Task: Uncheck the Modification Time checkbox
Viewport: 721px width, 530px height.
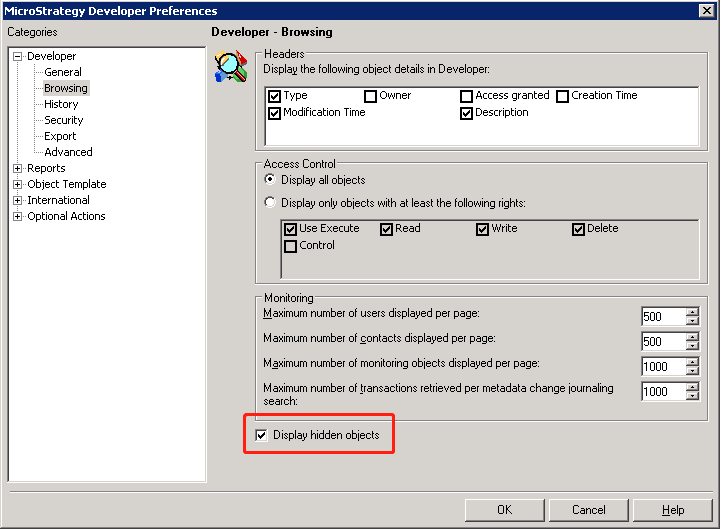Action: (x=275, y=113)
